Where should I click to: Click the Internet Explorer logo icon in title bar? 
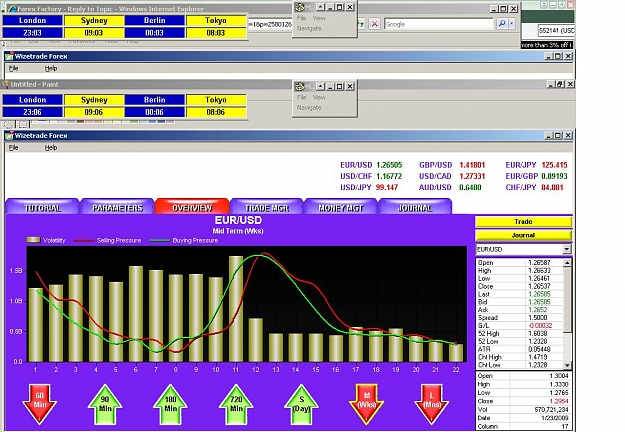[x=12, y=9]
